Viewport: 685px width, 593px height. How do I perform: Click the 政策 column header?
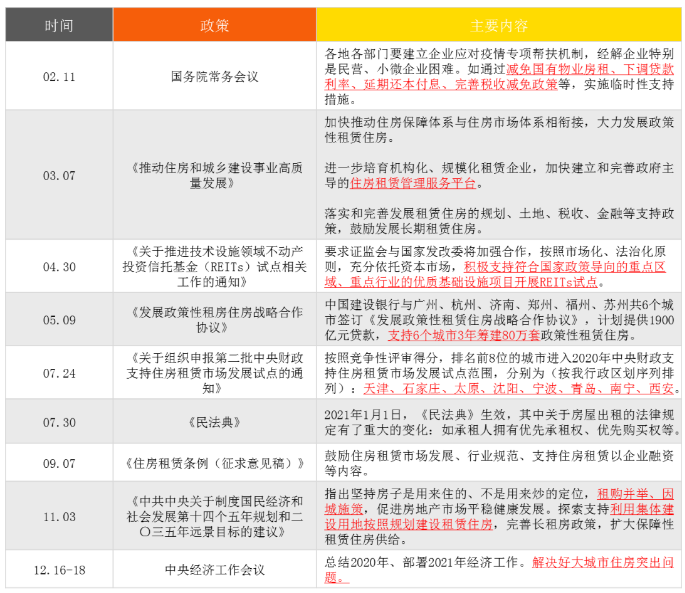click(216, 24)
